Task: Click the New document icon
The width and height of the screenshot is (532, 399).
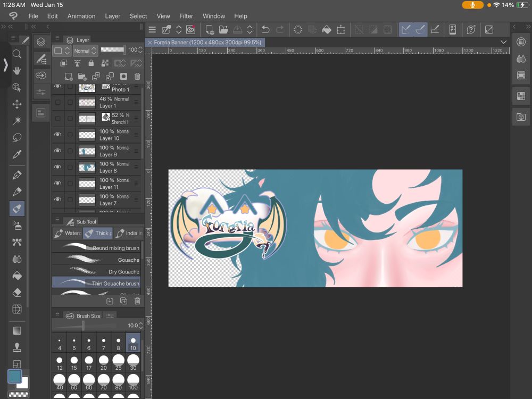Action: 210,29
